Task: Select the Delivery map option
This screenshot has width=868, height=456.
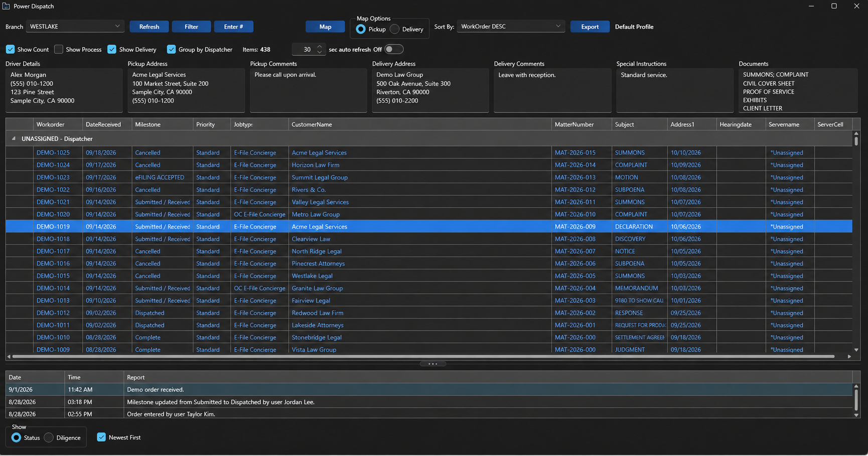Action: pos(394,29)
